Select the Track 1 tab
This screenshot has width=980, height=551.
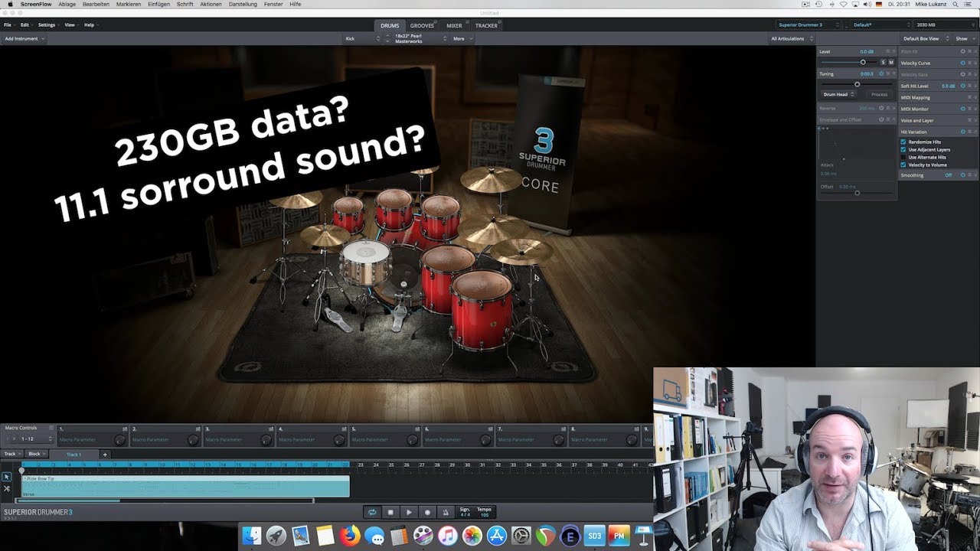coord(73,455)
